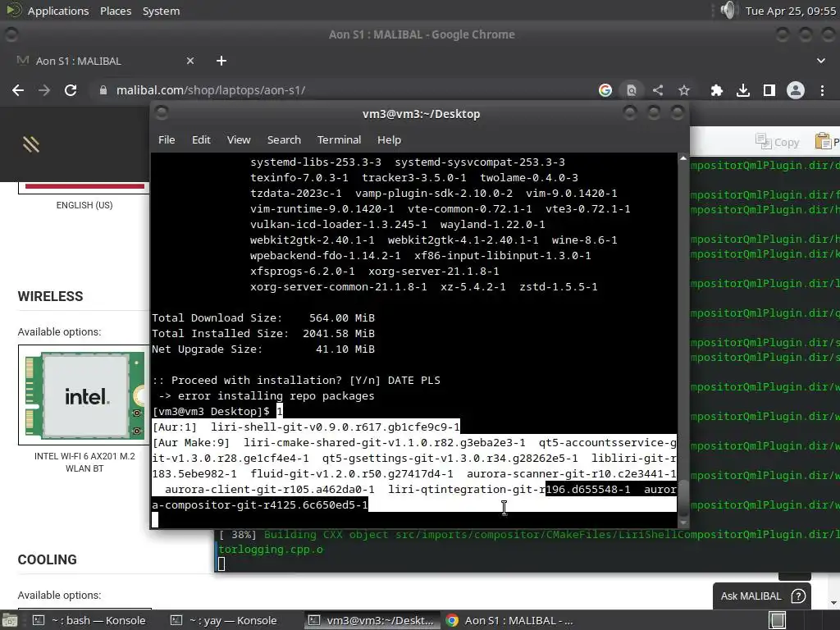The height and width of the screenshot is (630, 840).
Task: Open Ask MALIBAL chat button
Action: click(x=762, y=596)
